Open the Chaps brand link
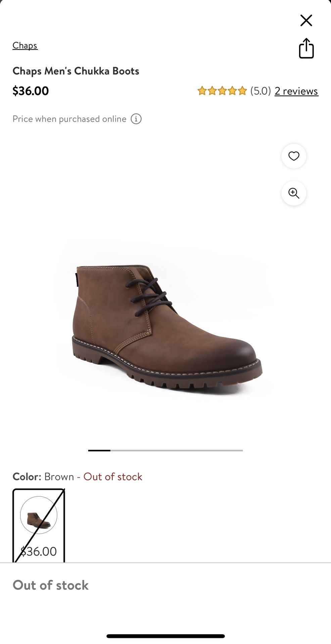This screenshot has width=331, height=644. (x=25, y=46)
